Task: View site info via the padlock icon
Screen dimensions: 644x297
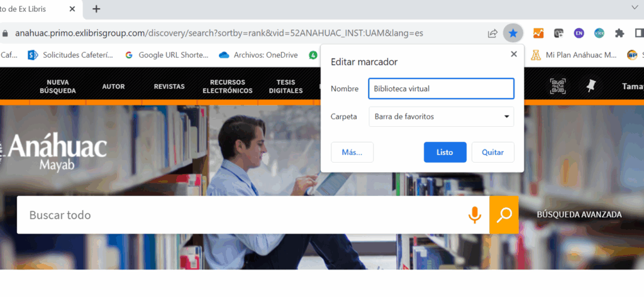Action: (6, 33)
